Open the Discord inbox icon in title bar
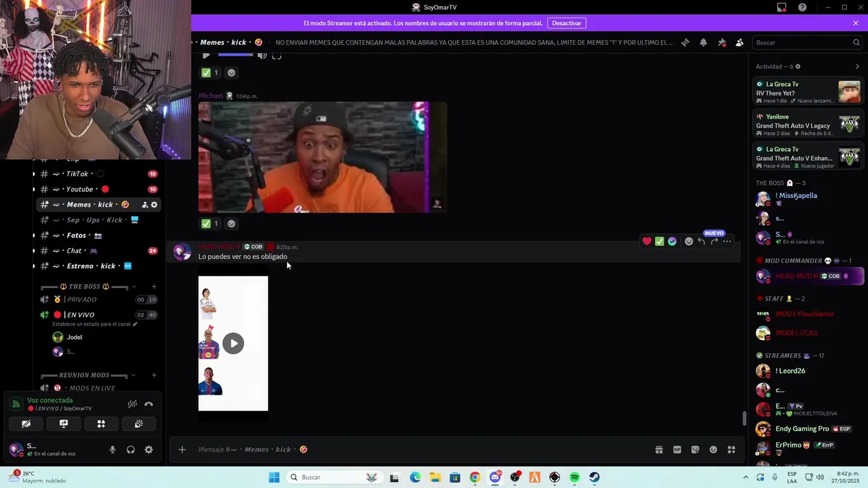 [x=782, y=7]
